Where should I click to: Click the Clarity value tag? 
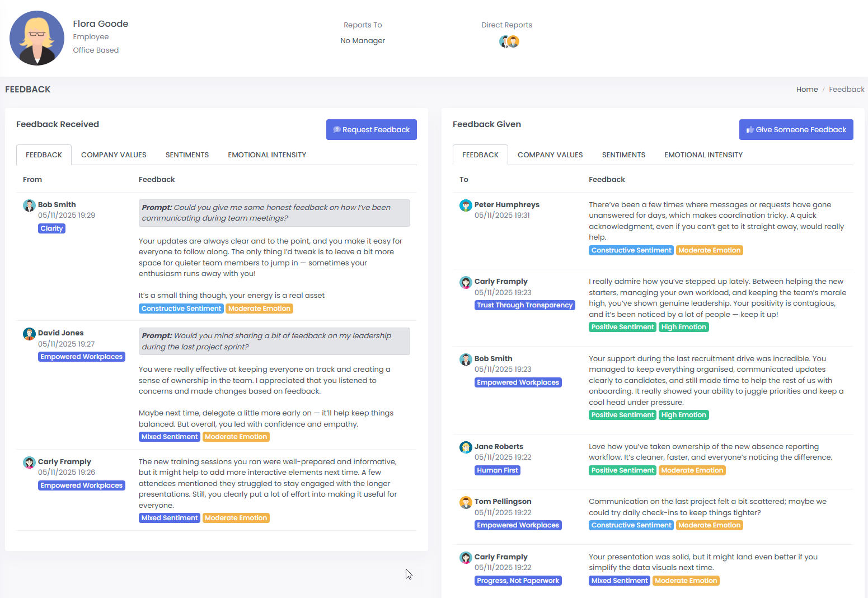[51, 228]
